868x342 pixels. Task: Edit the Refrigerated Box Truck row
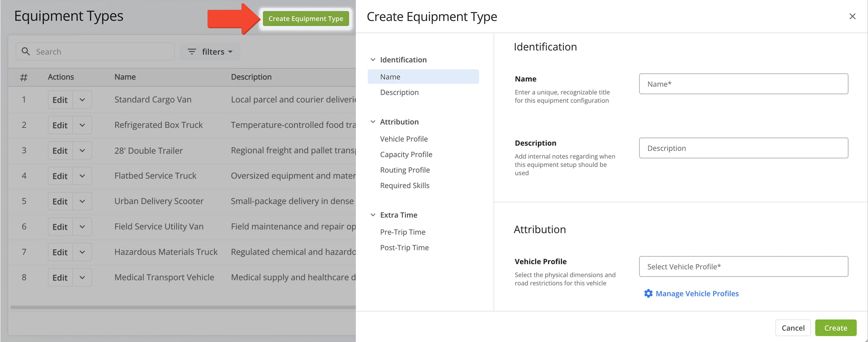pos(60,125)
